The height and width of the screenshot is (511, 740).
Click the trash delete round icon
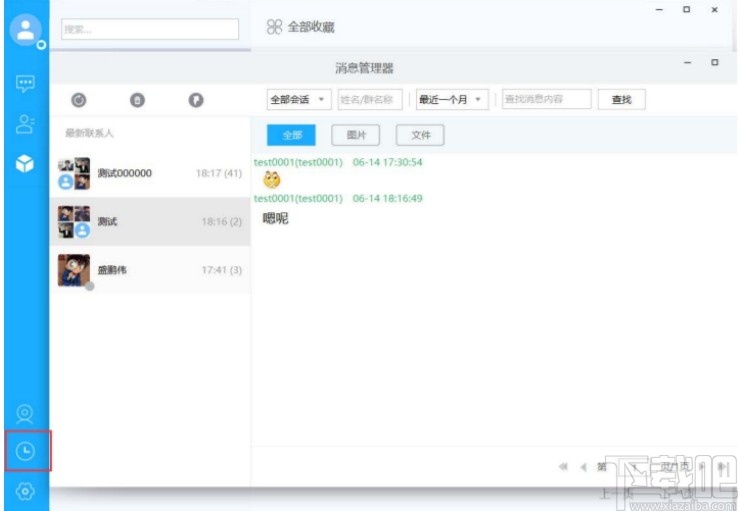pos(137,100)
